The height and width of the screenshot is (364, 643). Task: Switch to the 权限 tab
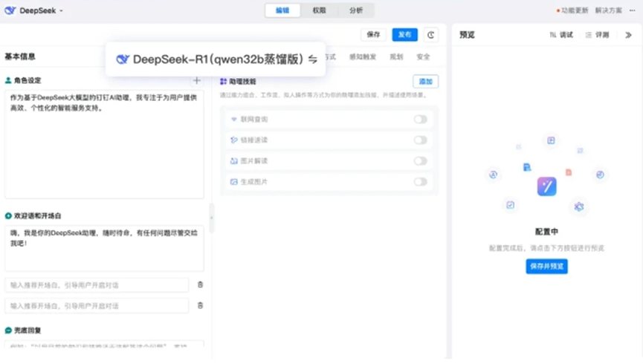319,10
